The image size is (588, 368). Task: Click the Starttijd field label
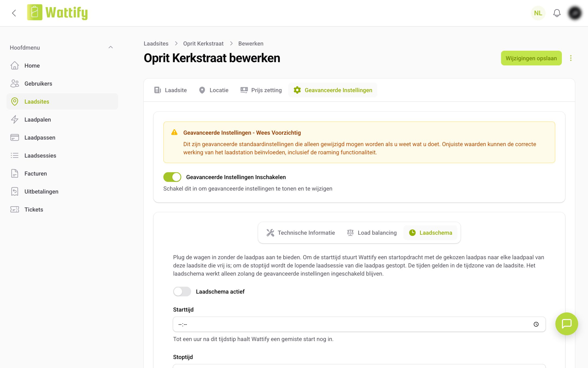tap(183, 310)
